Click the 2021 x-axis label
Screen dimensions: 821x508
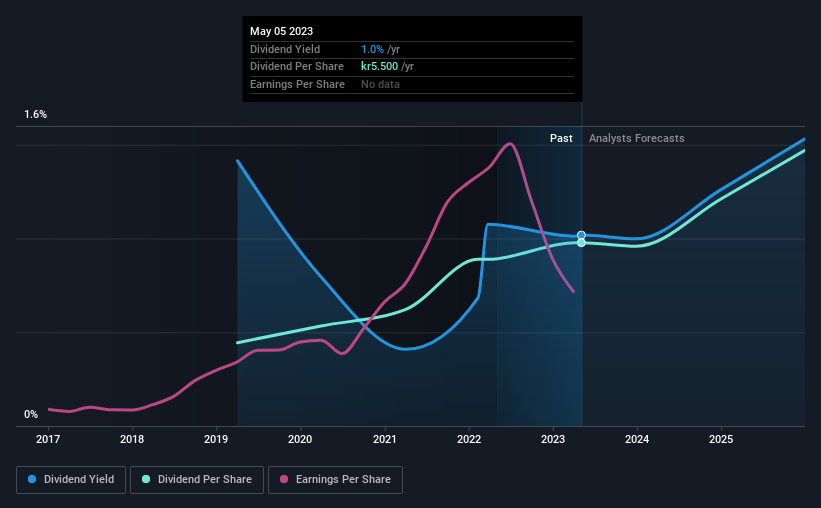384,439
